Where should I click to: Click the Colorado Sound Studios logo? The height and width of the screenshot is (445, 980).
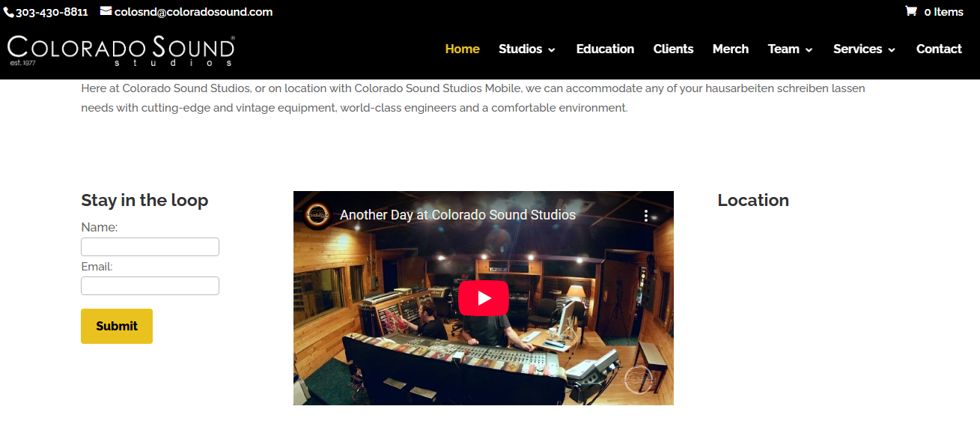click(121, 50)
